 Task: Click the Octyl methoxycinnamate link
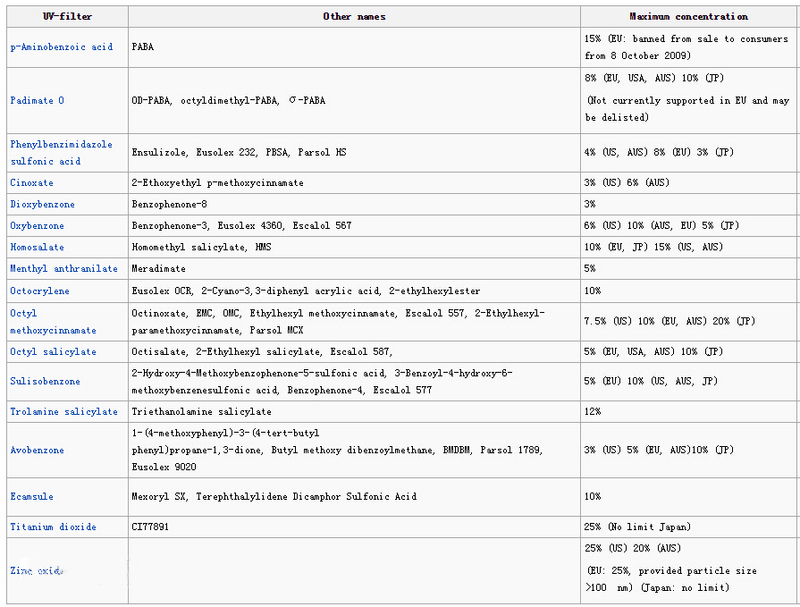pos(53,321)
